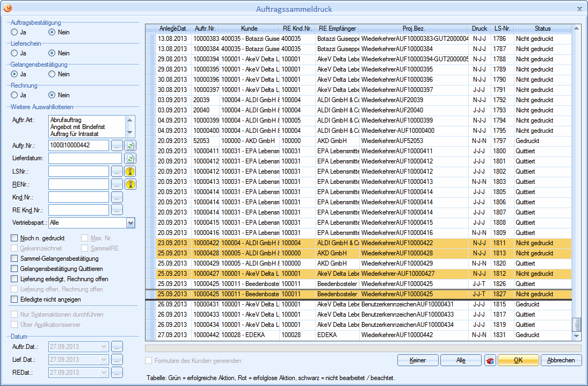This screenshot has width=588, height=386.
Task: Open the LSNr. lookup ellipsis button
Action: 117,171
